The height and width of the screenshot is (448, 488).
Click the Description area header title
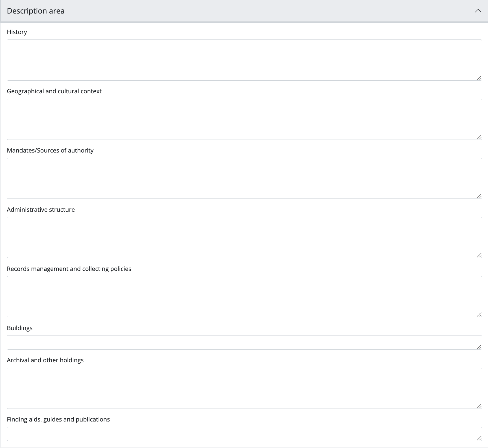point(36,11)
